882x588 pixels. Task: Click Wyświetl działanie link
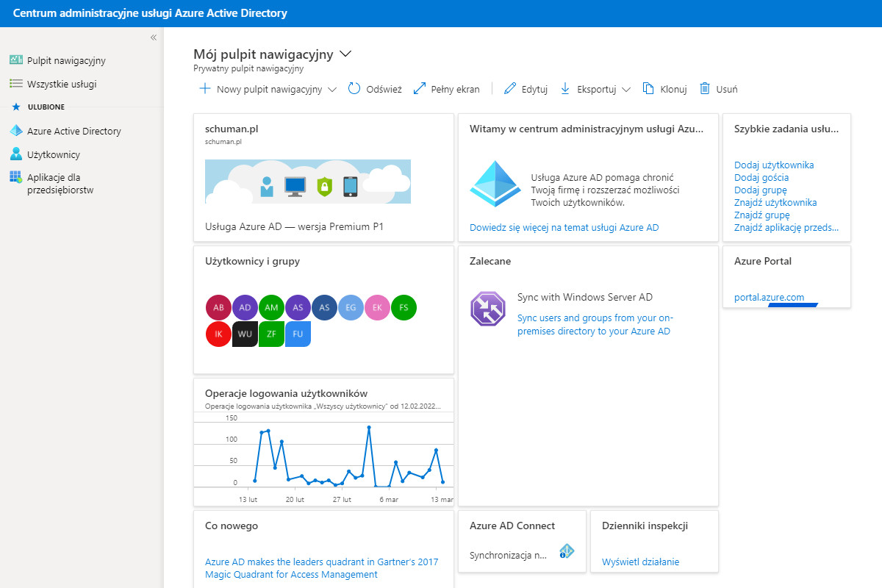pyautogui.click(x=640, y=562)
